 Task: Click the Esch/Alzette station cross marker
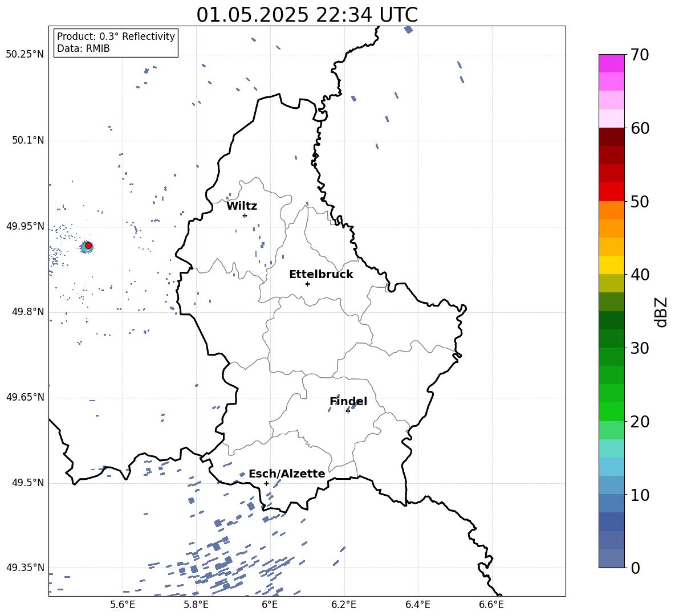coord(266,483)
